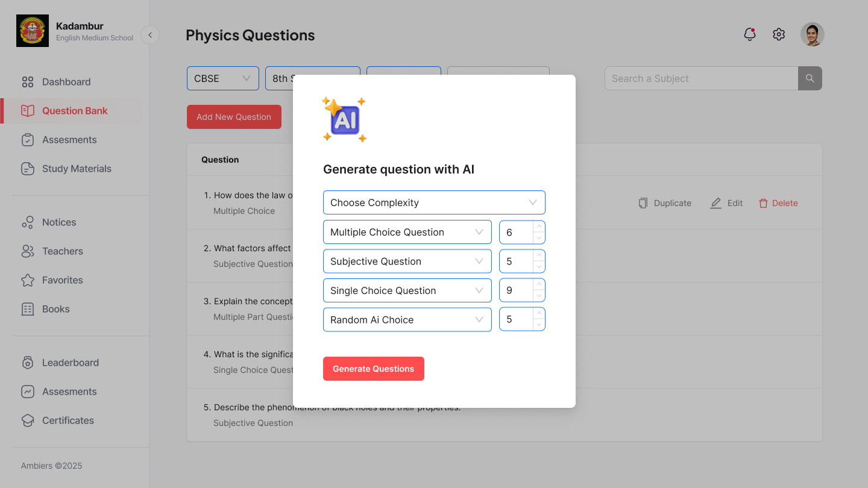Decrease the Single Choice question count
The width and height of the screenshot is (868, 488).
tap(539, 296)
